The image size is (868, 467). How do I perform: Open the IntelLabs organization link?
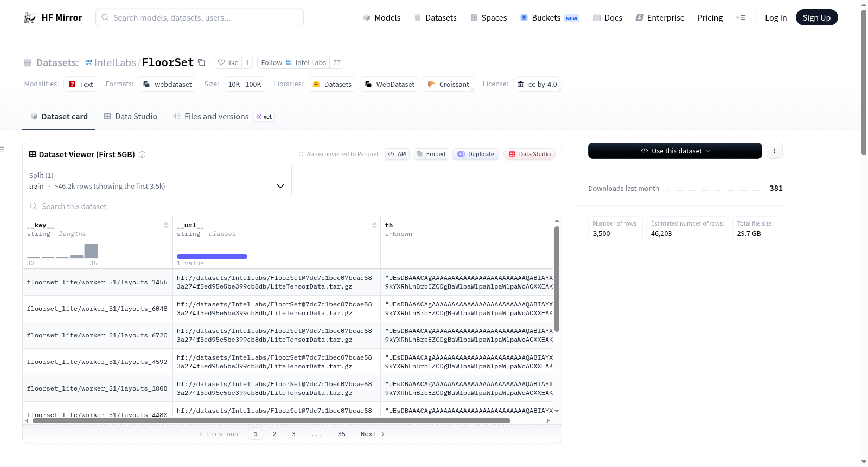116,62
